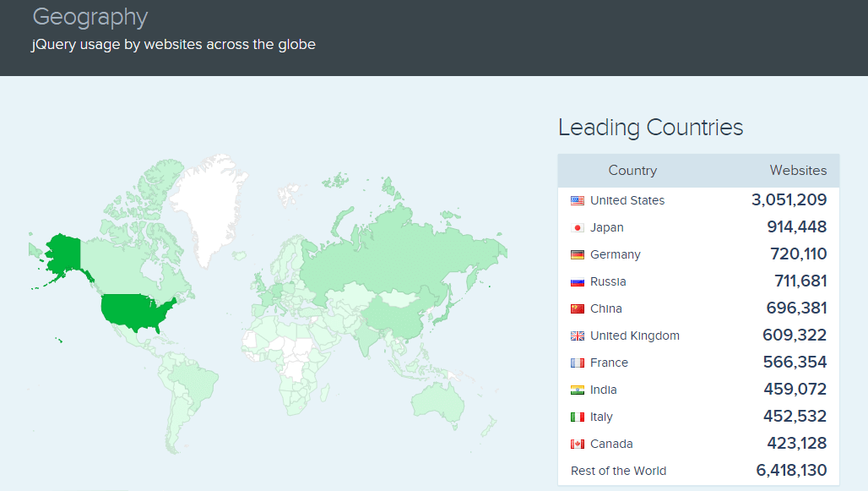Click the Germany flag icon

tap(578, 254)
